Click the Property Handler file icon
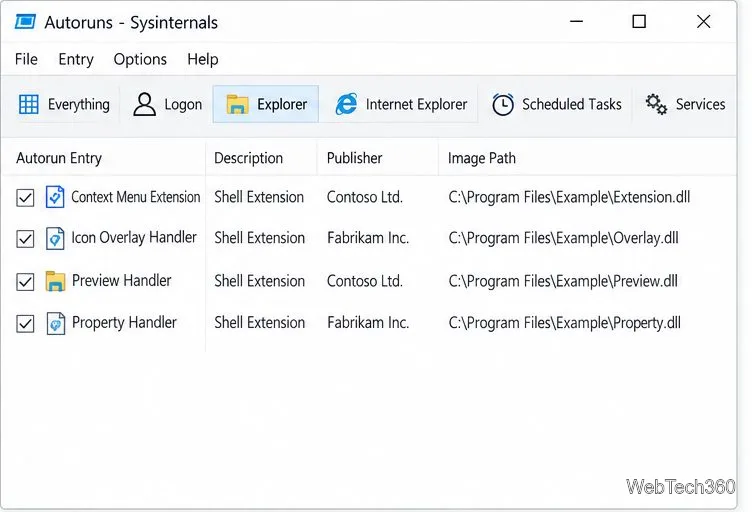 point(56,323)
